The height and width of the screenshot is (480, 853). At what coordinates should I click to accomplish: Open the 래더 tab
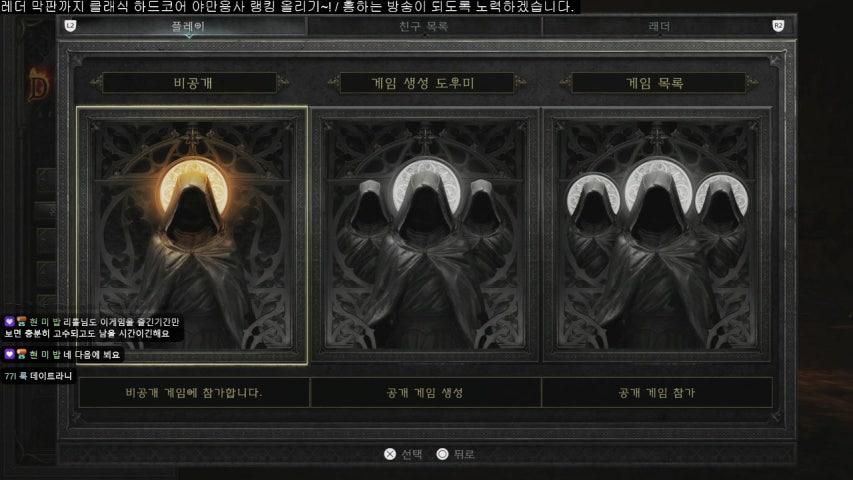click(659, 26)
